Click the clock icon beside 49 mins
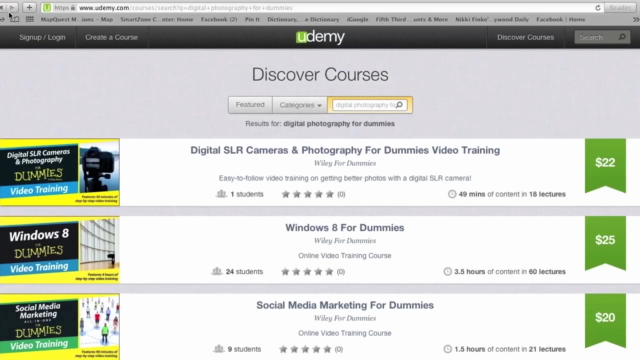 (x=452, y=194)
